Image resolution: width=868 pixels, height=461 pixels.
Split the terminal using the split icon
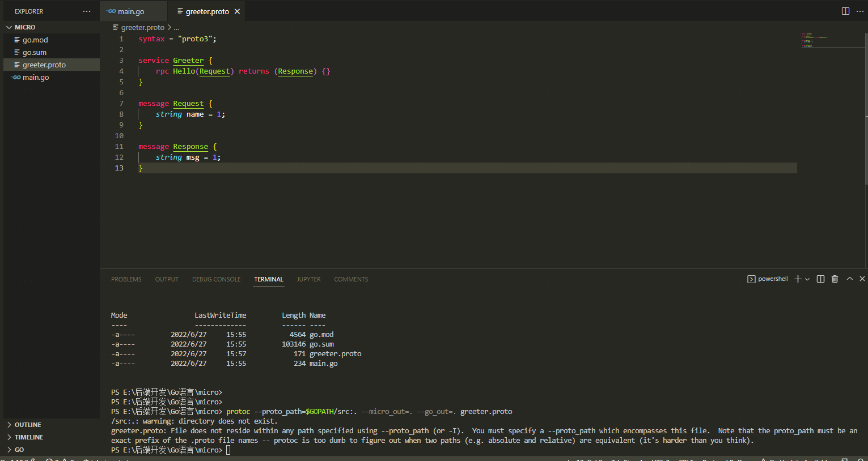coord(820,279)
